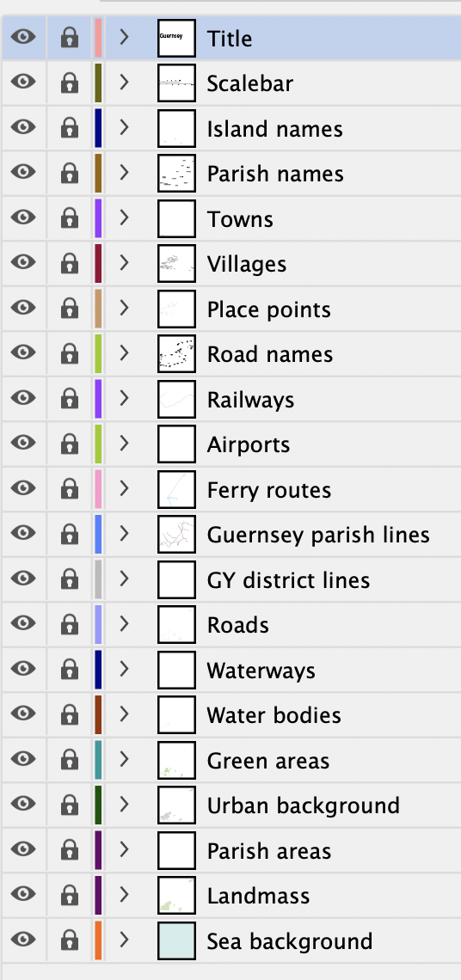The height and width of the screenshot is (980, 461).
Task: Click the Place points layer color swatch
Action: pos(98,309)
